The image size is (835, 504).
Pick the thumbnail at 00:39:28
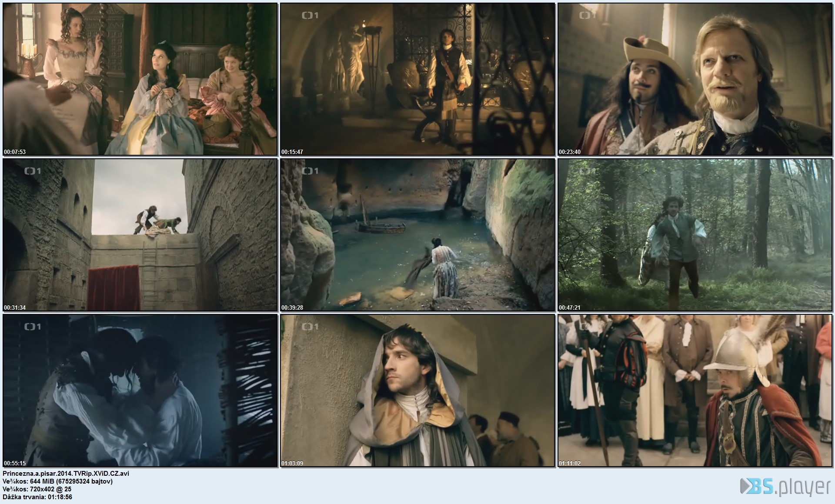click(417, 235)
